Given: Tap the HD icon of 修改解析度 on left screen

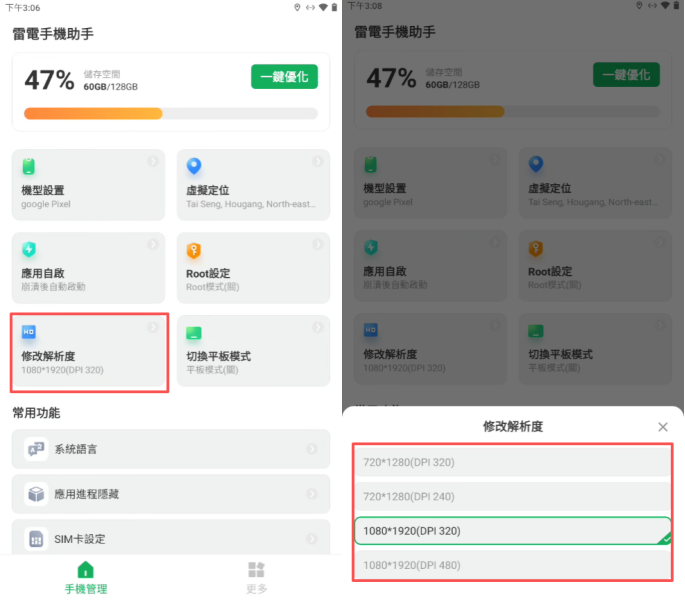Looking at the screenshot, I should click(29, 332).
